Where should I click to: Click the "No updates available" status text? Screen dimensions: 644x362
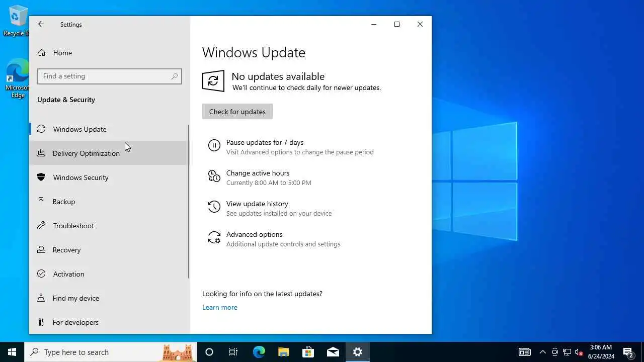(278, 76)
